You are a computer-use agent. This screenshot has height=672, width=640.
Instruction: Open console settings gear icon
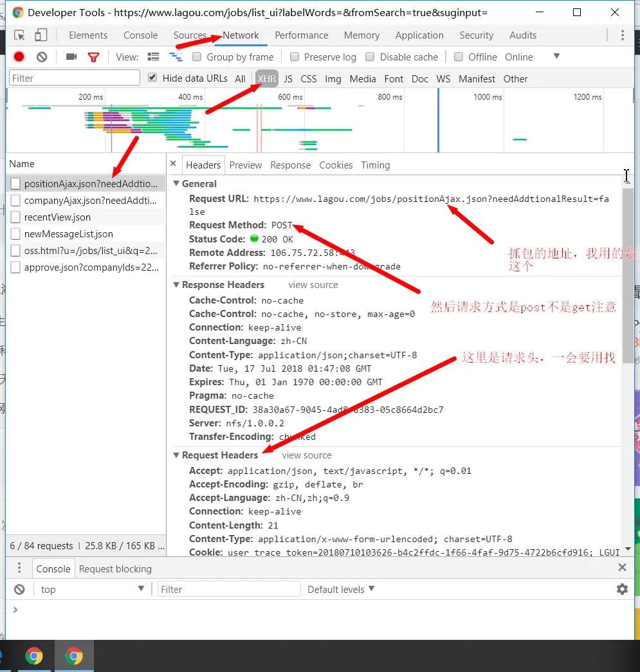622,589
